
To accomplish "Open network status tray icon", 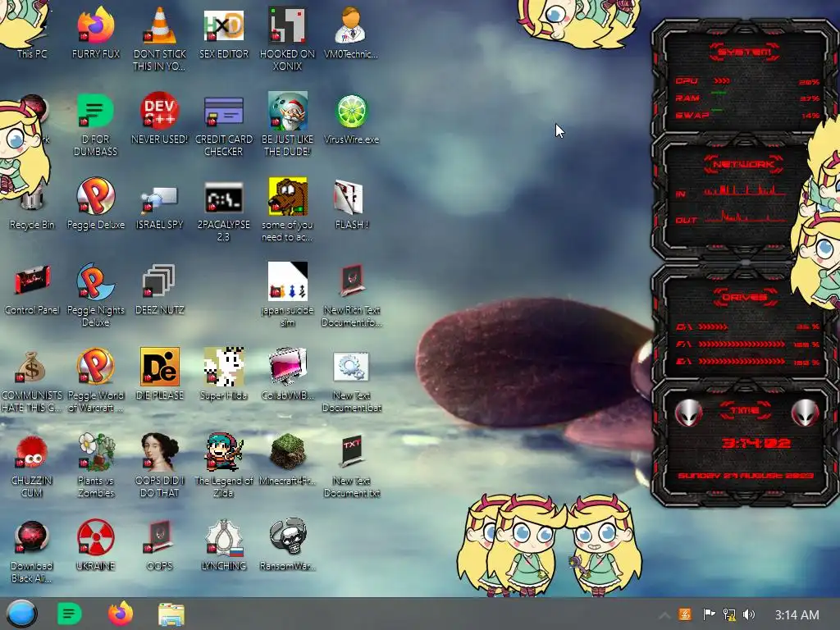I will point(729,614).
